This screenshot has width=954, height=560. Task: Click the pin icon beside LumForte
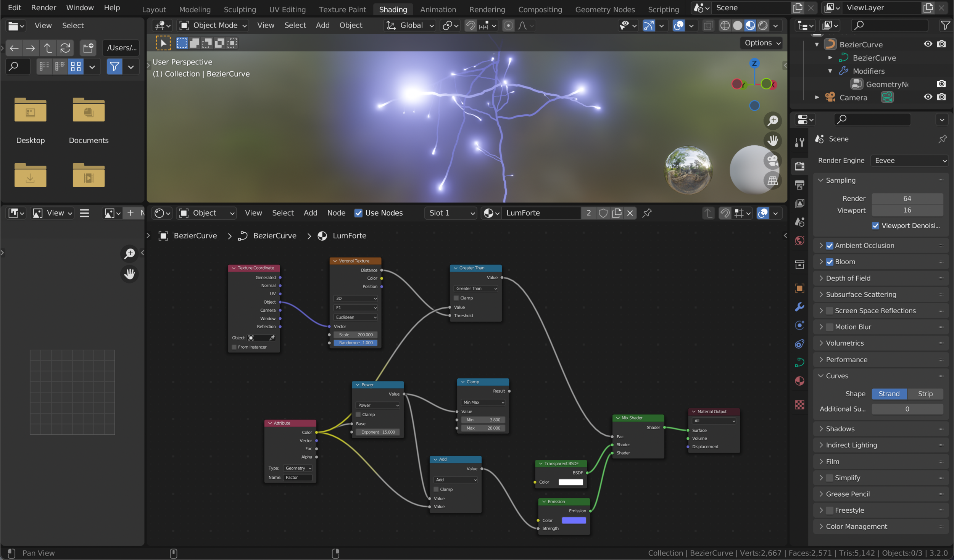pos(647,213)
